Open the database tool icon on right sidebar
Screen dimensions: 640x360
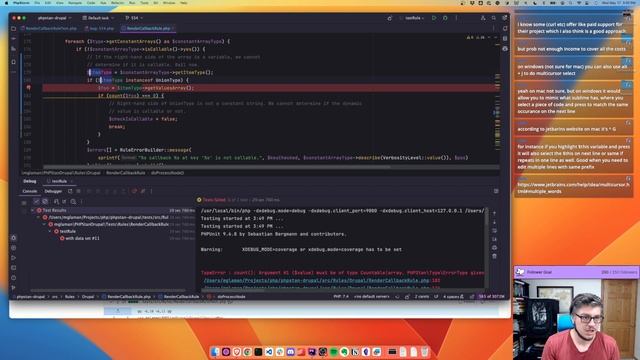click(x=505, y=38)
